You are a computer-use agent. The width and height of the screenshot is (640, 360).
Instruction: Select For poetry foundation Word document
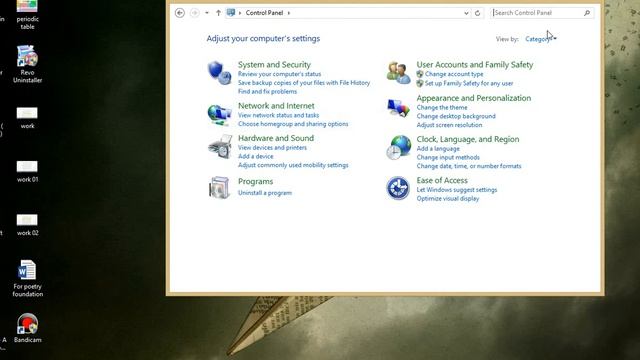pyautogui.click(x=27, y=278)
